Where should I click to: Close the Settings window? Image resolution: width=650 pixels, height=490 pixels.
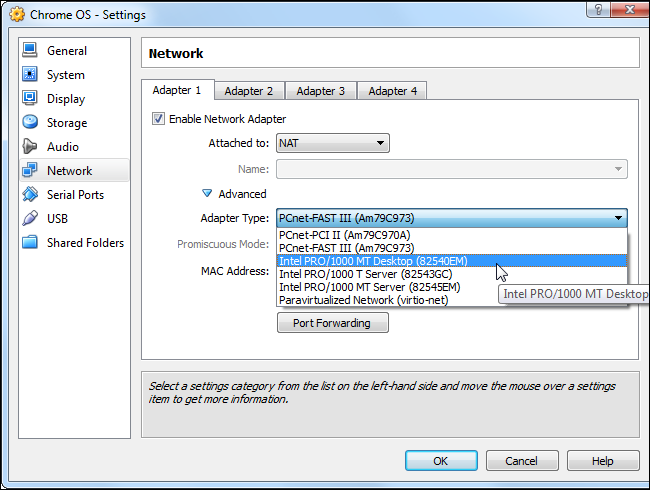[630, 10]
